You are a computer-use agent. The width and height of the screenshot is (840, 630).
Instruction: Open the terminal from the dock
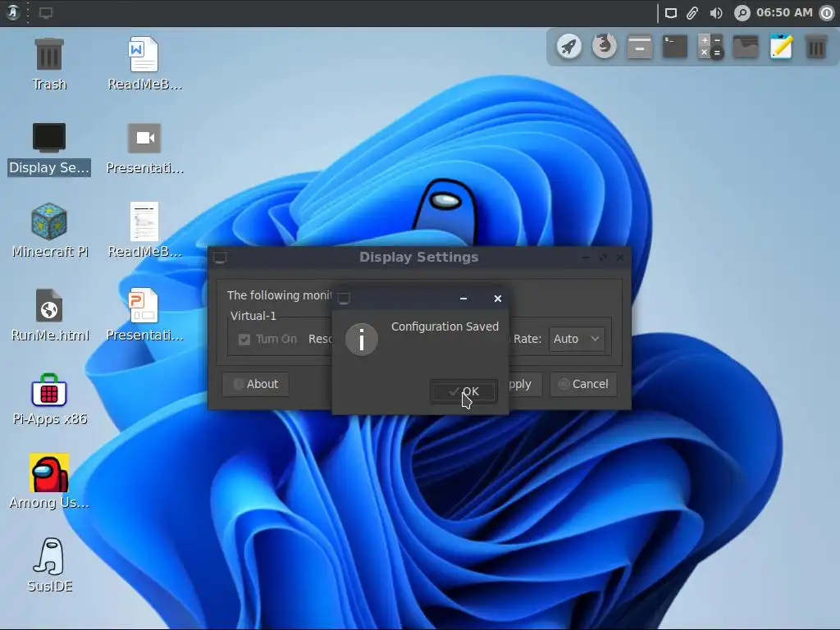pyautogui.click(x=675, y=47)
